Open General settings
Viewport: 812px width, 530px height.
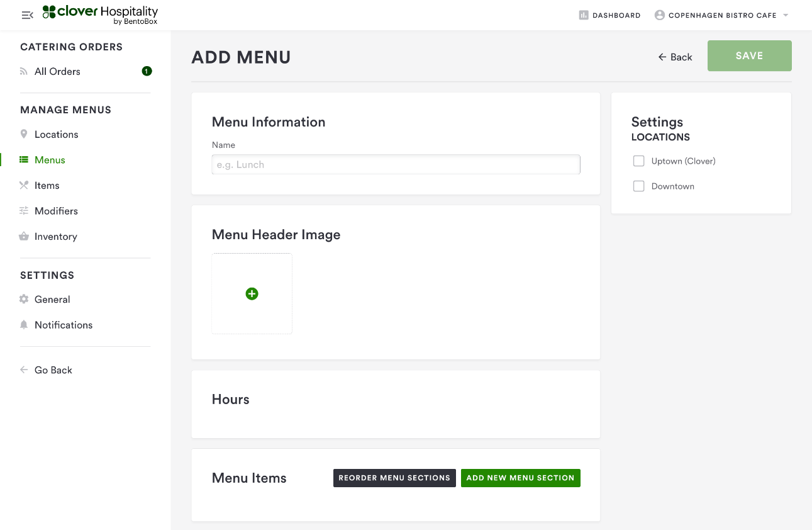52,300
